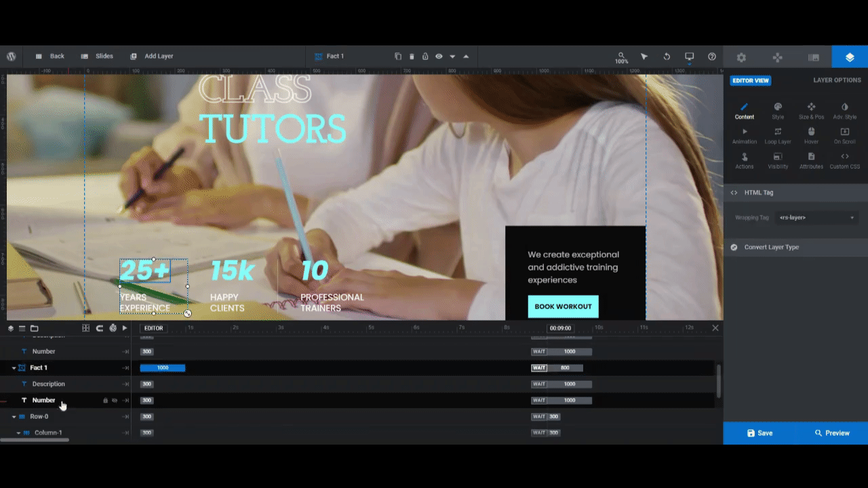The width and height of the screenshot is (868, 488).
Task: Open the Style layer option
Action: (x=778, y=111)
